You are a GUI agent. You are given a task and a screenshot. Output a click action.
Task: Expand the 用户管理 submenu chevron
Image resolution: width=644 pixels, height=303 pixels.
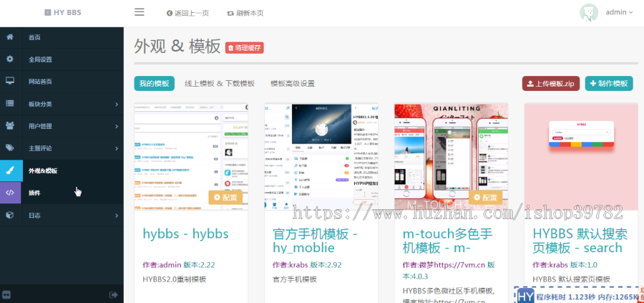click(x=117, y=126)
